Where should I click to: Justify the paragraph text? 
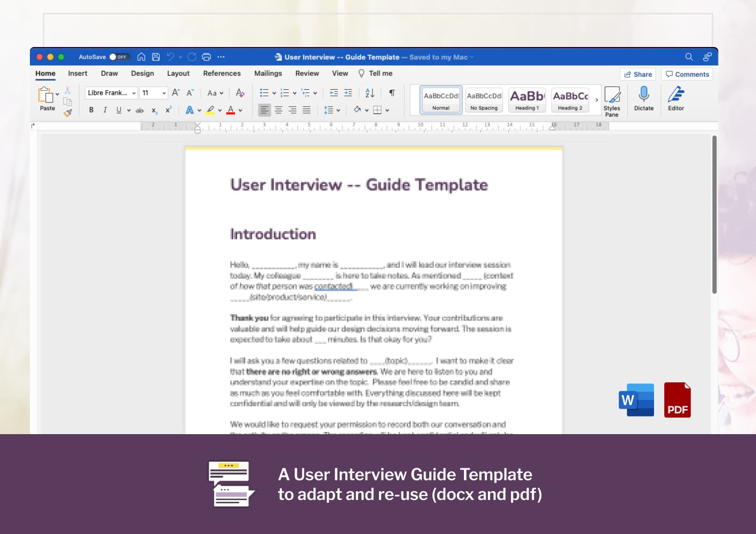(x=306, y=110)
